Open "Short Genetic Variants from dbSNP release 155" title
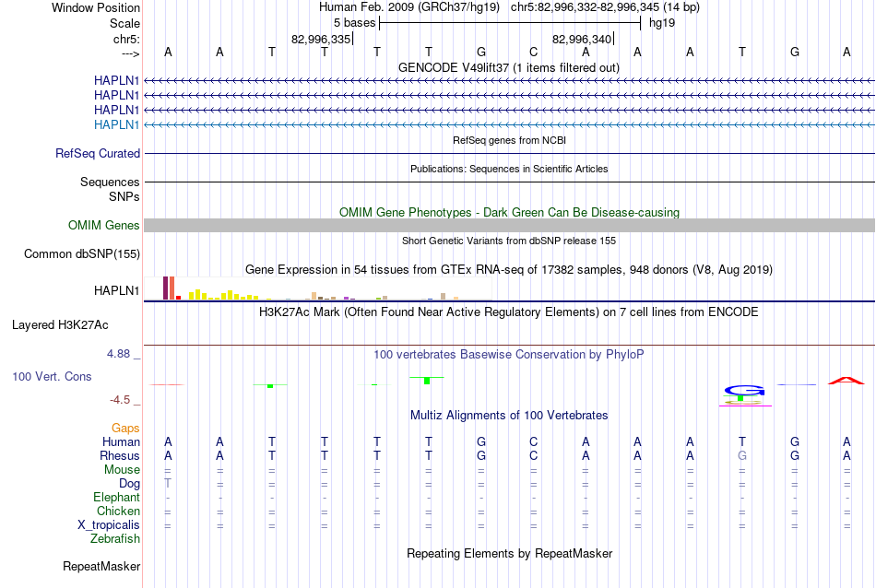The image size is (876, 588). (x=509, y=241)
